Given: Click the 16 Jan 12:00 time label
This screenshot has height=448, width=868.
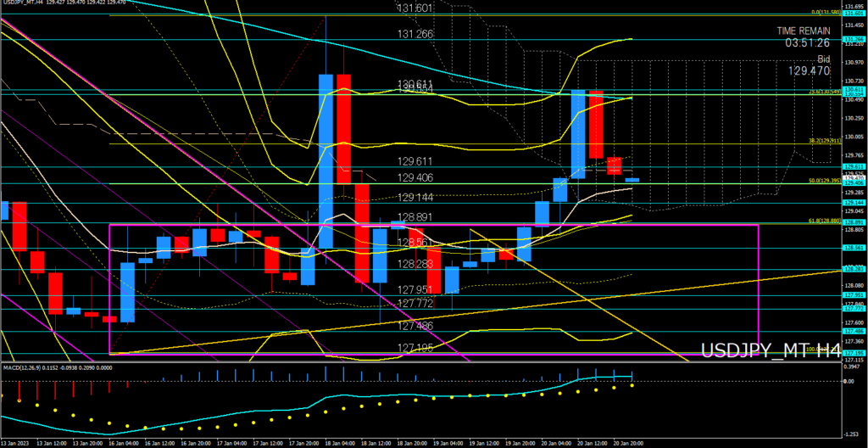Looking at the screenshot, I should coord(159,444).
